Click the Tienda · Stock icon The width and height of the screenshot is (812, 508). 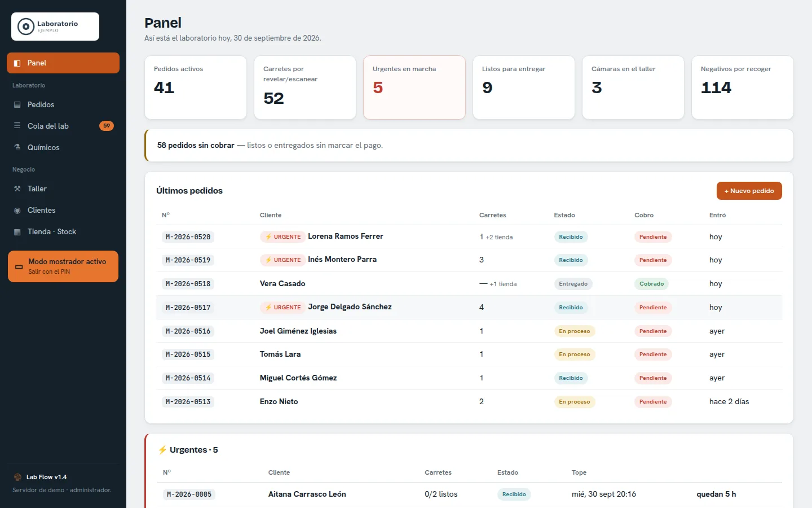click(17, 232)
